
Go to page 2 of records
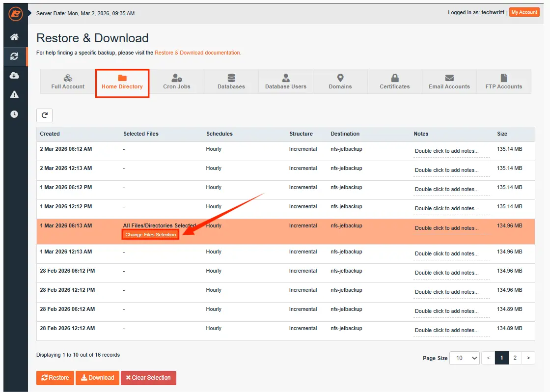point(515,358)
